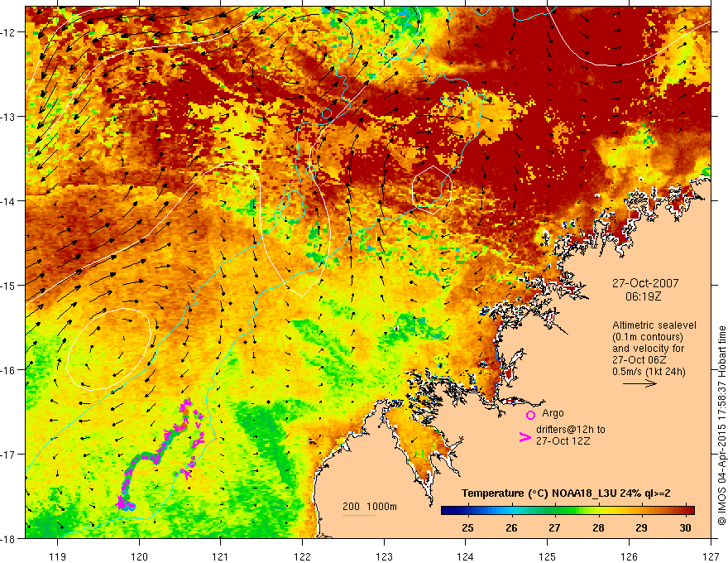The image size is (728, 563).
Task: Click longitude axis label 127
Action: point(711,556)
